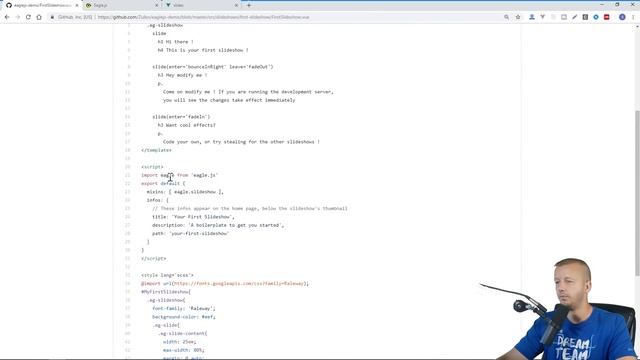Viewport: 640px width, 360px height.
Task: Close the third browser tab
Action: tap(236, 5)
